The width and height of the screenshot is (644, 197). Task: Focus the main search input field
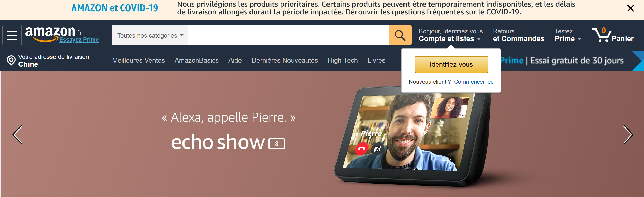[288, 35]
